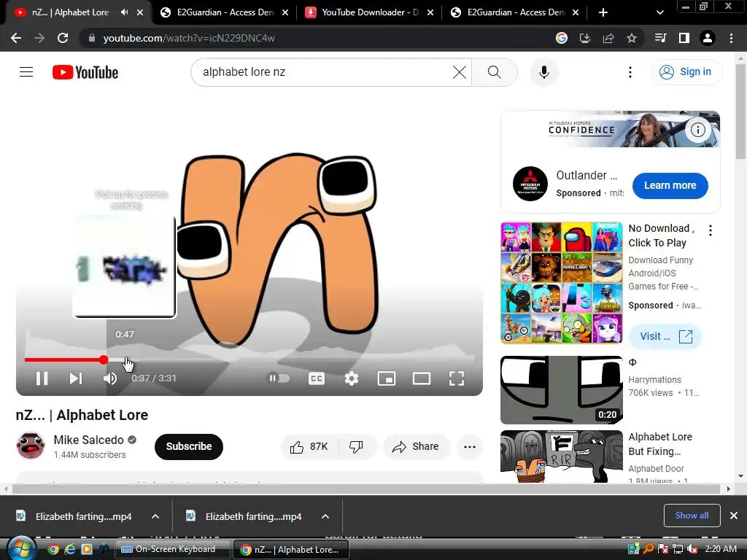Viewport: 747px width, 560px height.
Task: Toggle theater mode view
Action: (x=422, y=378)
